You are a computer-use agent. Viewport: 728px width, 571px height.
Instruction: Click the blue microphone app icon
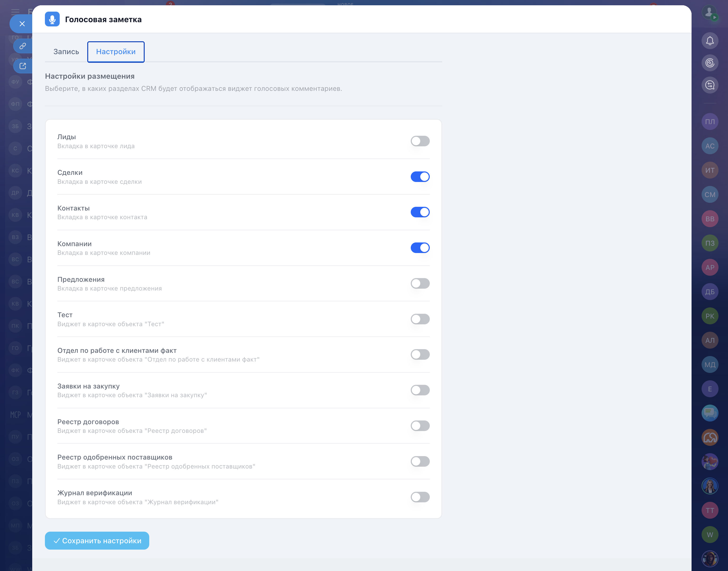52,19
